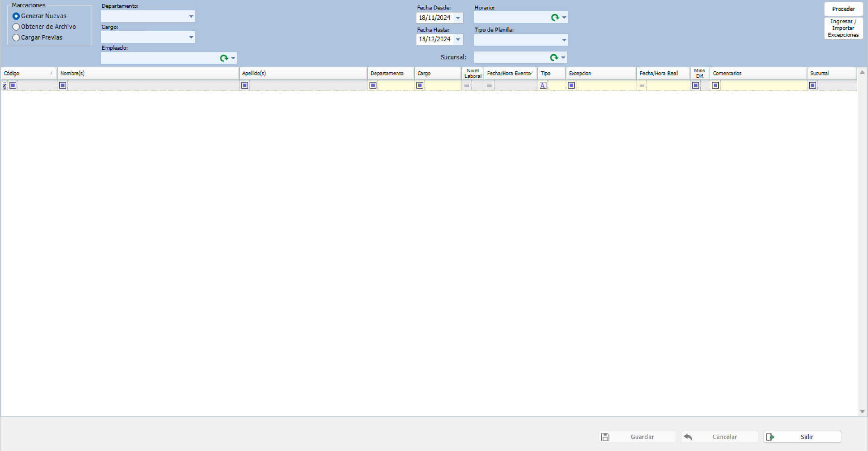Click the exit door icon on the Salir button
Screen dimensions: 868x451
tap(771, 437)
